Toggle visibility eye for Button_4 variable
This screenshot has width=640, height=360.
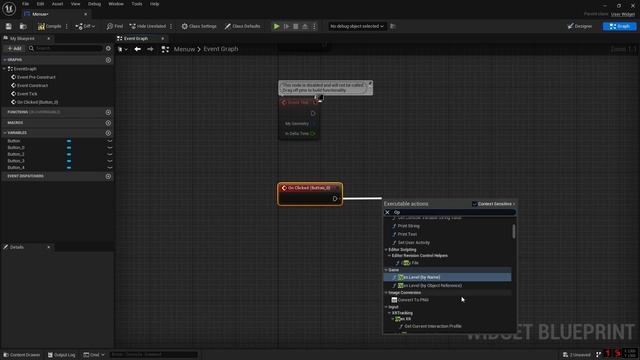tap(109, 167)
